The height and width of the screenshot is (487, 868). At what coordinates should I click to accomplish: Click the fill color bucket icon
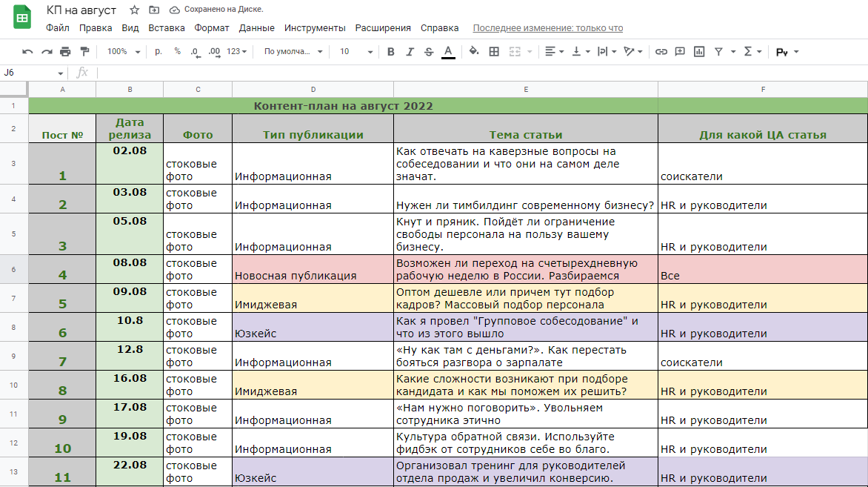(474, 52)
